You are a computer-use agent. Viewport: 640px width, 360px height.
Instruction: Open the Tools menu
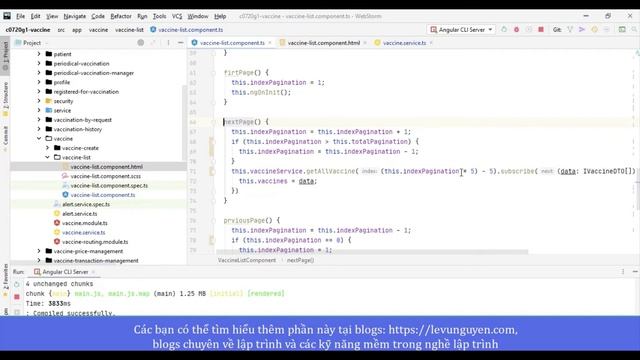tap(159, 16)
